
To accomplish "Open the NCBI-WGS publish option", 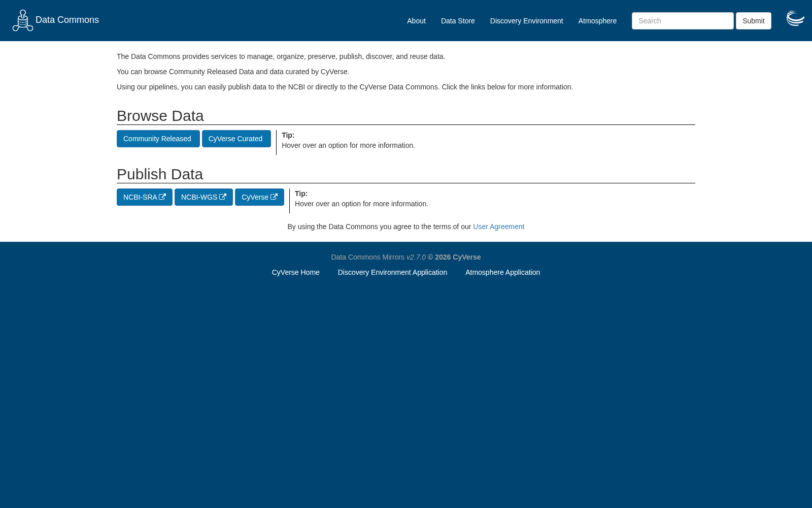I will coord(204,197).
